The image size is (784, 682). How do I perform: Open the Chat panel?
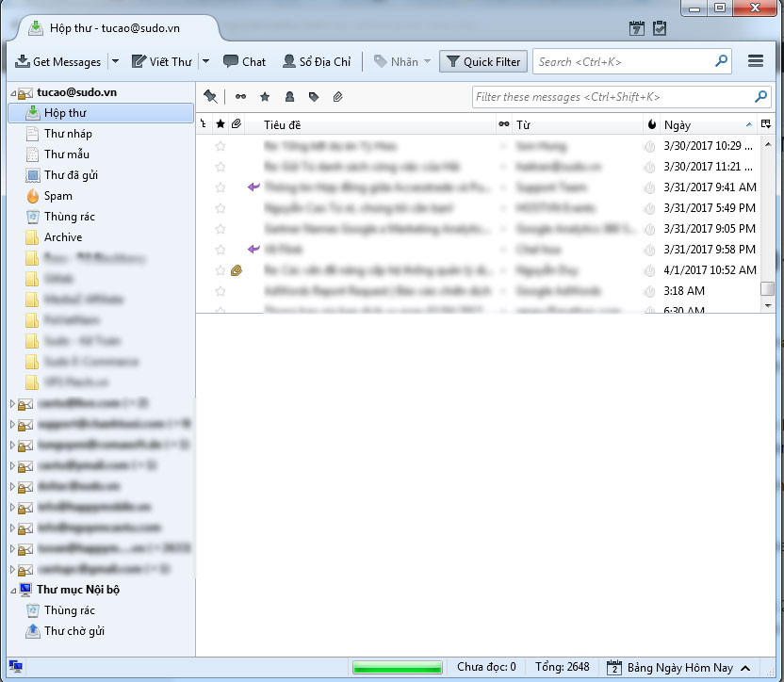pyautogui.click(x=244, y=61)
